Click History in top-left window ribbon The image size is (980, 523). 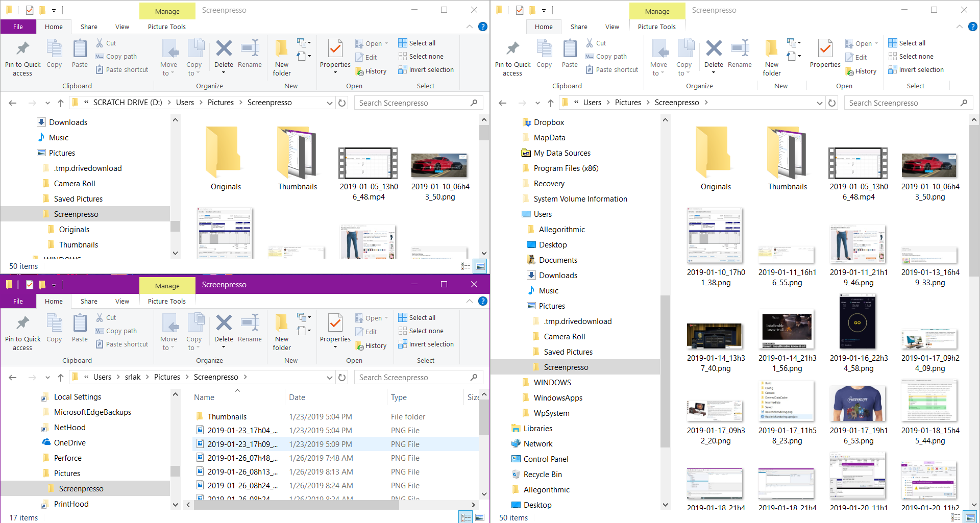pyautogui.click(x=371, y=71)
